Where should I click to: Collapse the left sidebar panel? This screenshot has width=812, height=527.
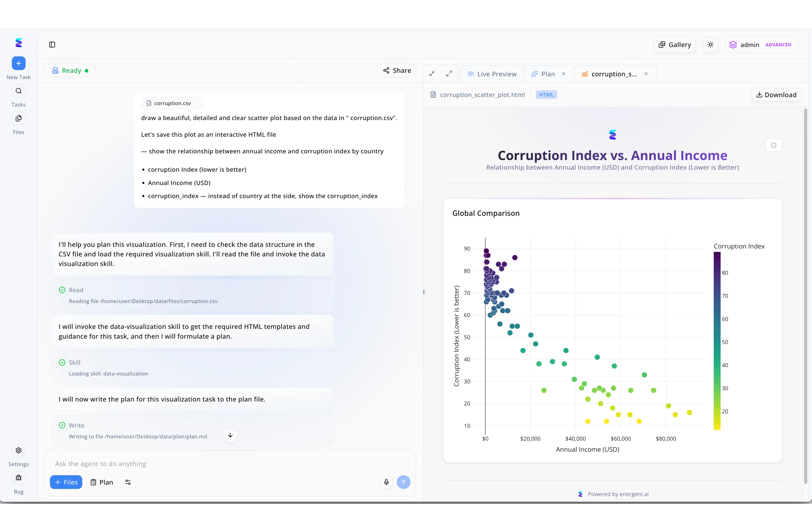click(x=52, y=44)
